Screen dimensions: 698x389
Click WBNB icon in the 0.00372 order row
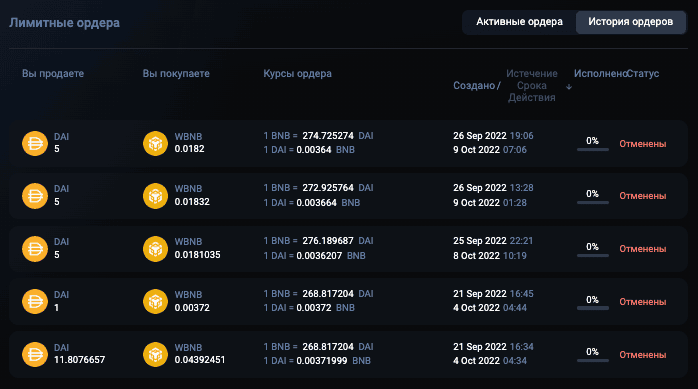click(x=155, y=301)
